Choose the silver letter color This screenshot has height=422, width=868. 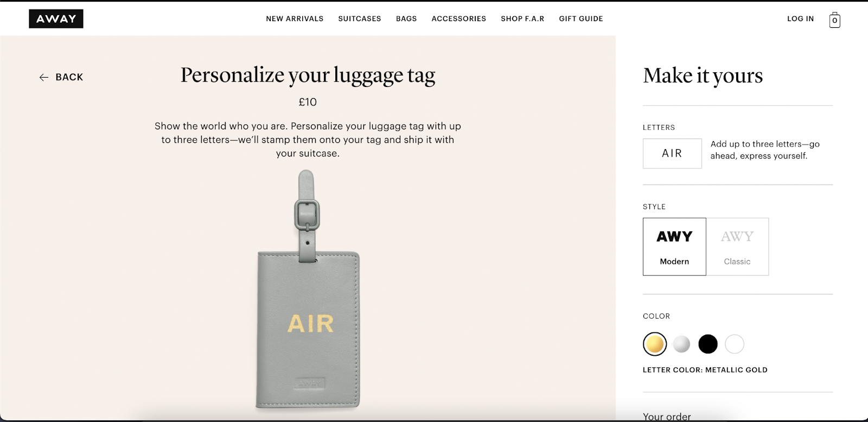pos(681,344)
